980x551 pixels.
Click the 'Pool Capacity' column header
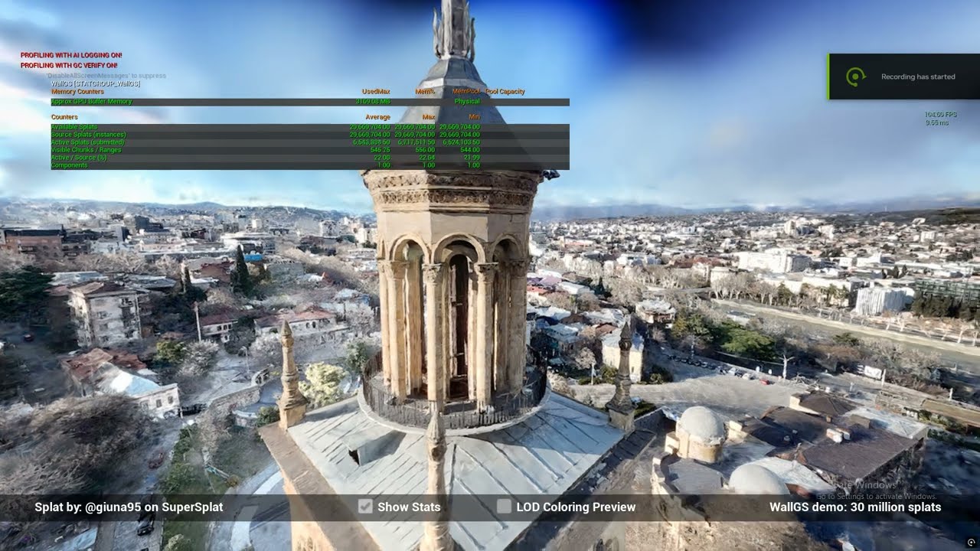pyautogui.click(x=505, y=92)
